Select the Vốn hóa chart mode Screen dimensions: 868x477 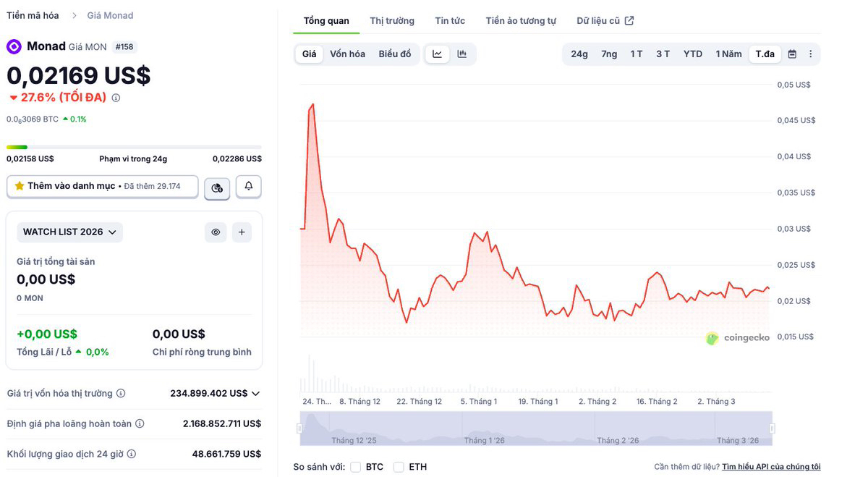[347, 54]
